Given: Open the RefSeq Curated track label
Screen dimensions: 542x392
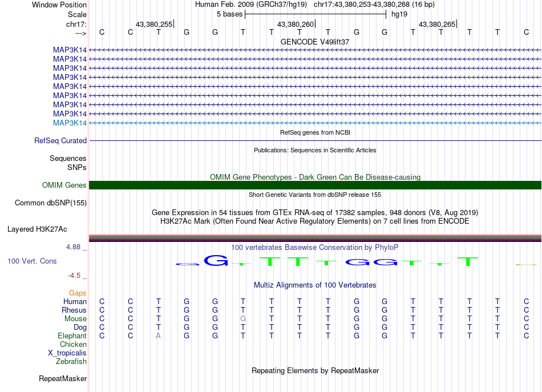Looking at the screenshot, I should point(60,141).
